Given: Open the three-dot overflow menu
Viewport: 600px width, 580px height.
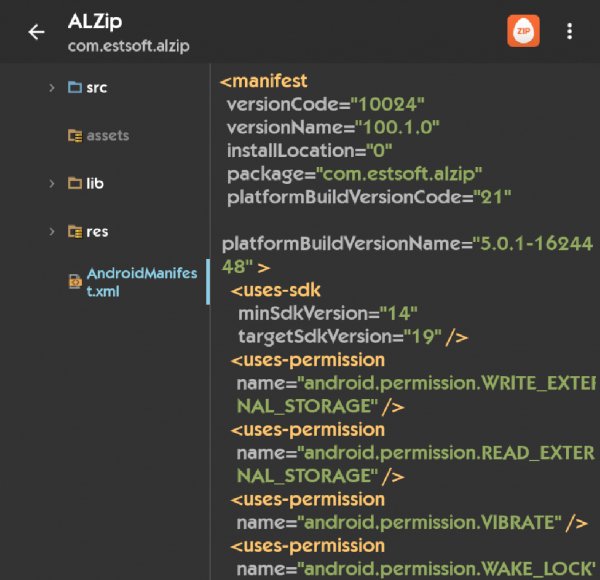Looking at the screenshot, I should (569, 31).
